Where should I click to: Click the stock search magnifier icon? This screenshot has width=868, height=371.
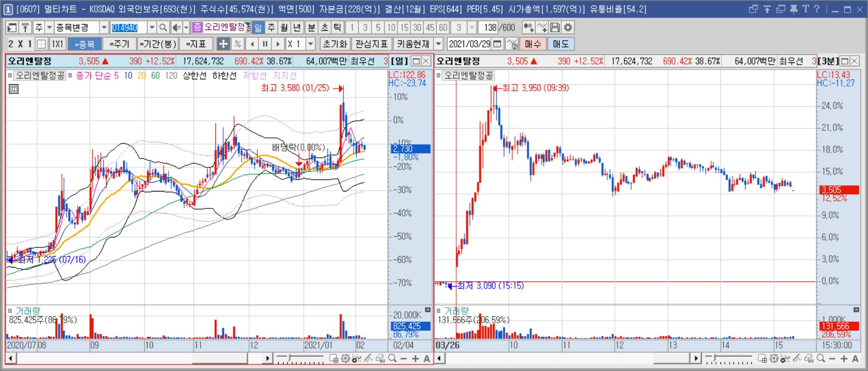click(163, 27)
